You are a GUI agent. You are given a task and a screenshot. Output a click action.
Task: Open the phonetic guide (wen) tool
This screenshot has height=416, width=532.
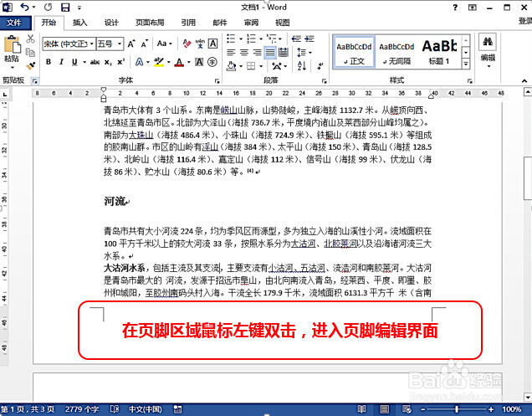(200, 44)
